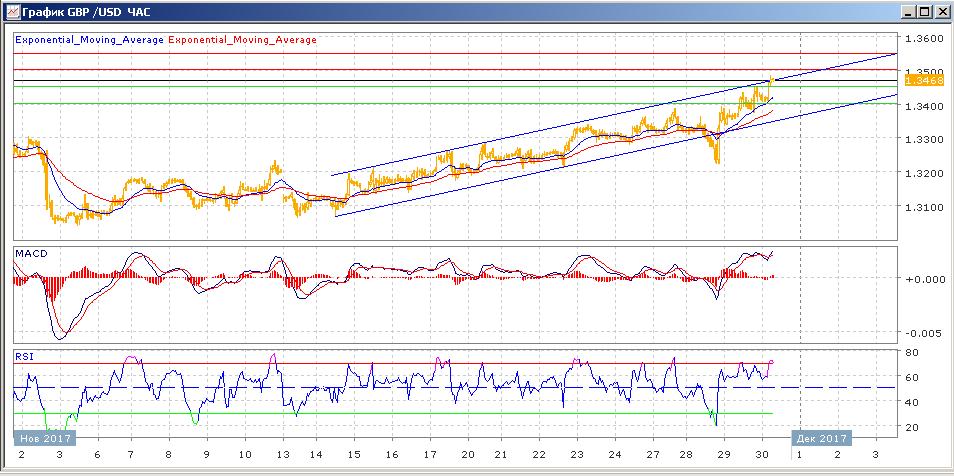Select the blue Exponential_Moving_Average legend label

coord(89,40)
